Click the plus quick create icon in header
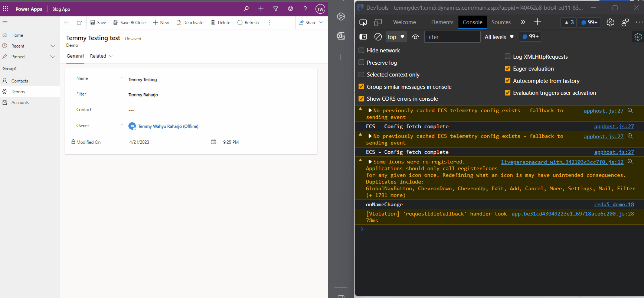Image resolution: width=644 pixels, height=298 pixels. 261,9
